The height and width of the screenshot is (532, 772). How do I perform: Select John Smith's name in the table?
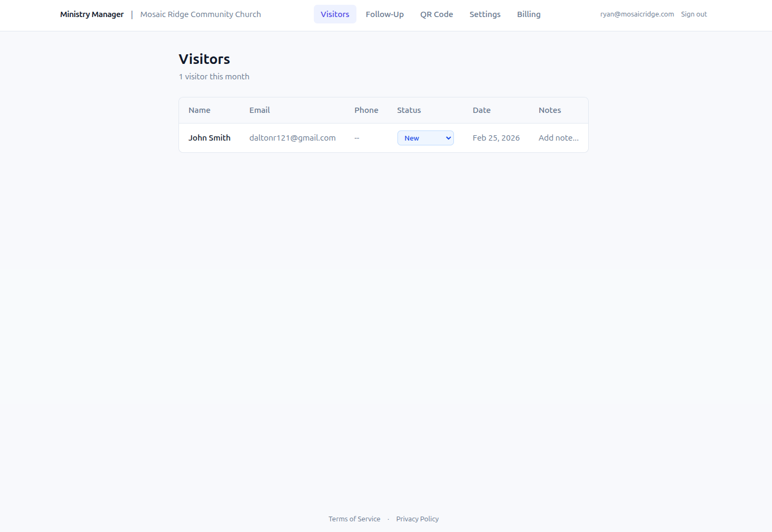(209, 137)
